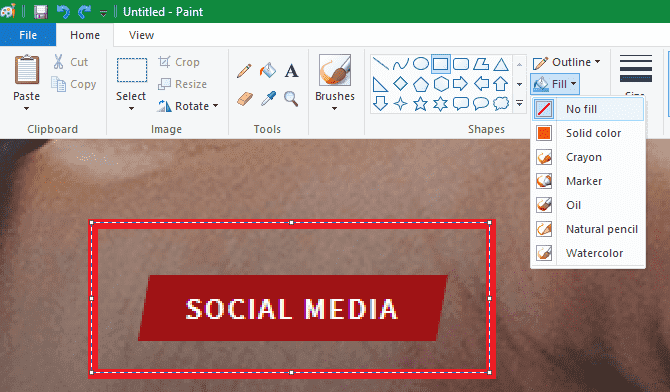Switch to the View tab

[x=141, y=35]
